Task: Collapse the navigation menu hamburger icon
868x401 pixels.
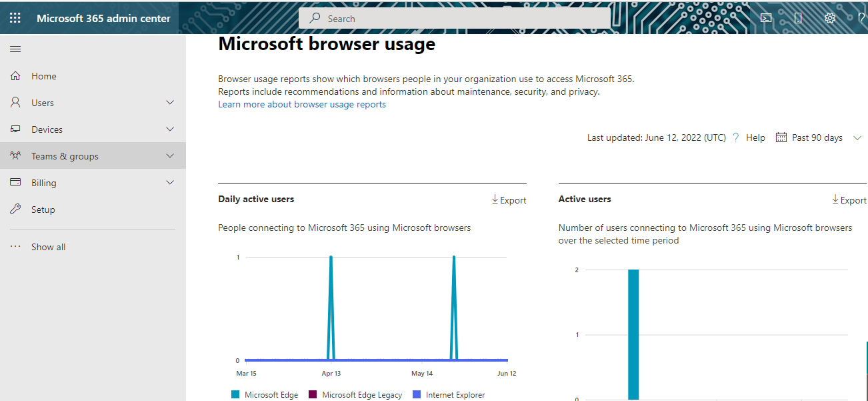Action: [x=15, y=49]
